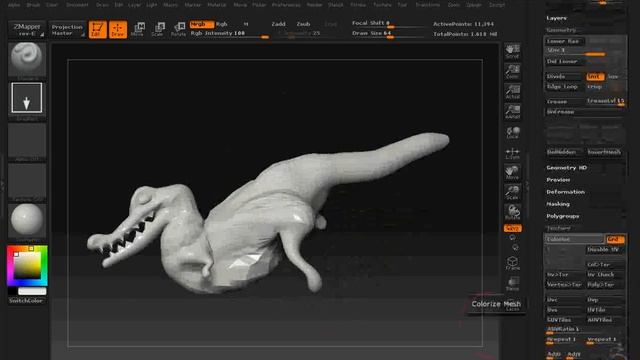The width and height of the screenshot is (640, 360).
Task: Open the Brush menu
Action: click(33, 5)
